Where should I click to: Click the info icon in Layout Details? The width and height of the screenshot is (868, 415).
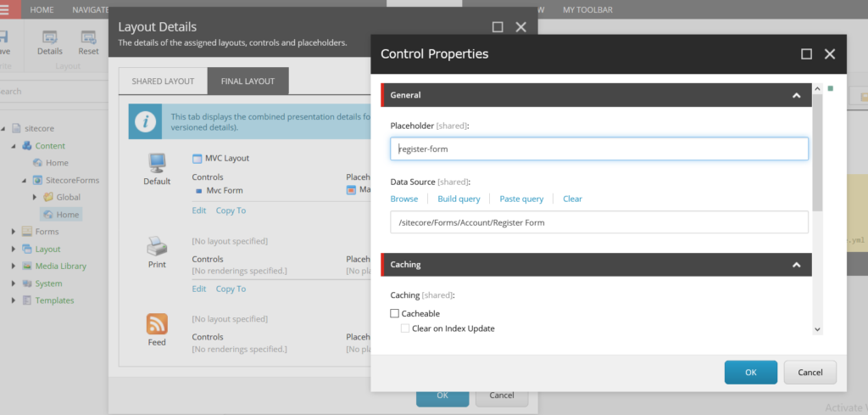(x=145, y=121)
